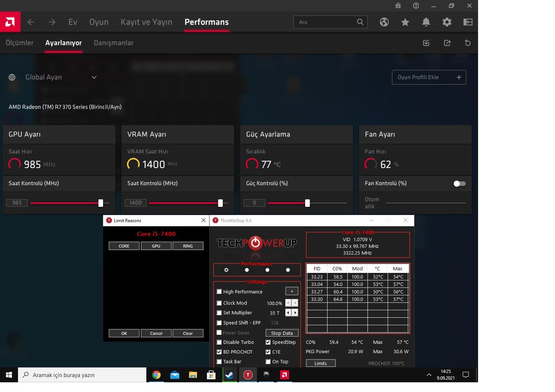Lower Set Multiplier with the left arrow
This screenshot has width=555, height=392.
[x=288, y=312]
